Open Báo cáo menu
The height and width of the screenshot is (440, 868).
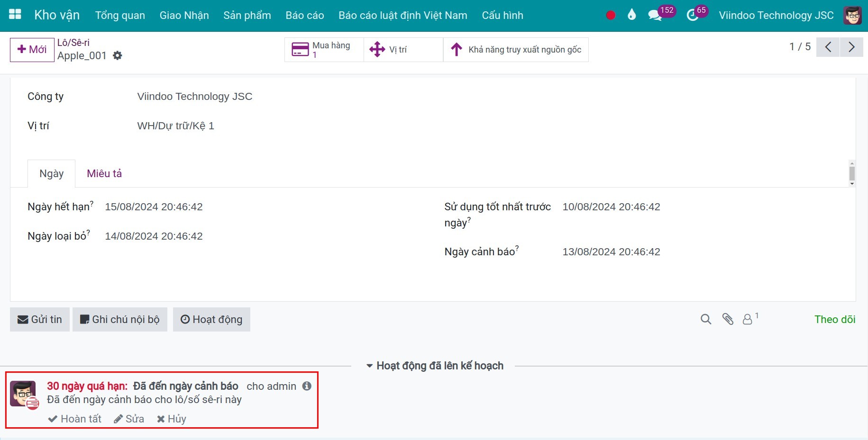305,15
